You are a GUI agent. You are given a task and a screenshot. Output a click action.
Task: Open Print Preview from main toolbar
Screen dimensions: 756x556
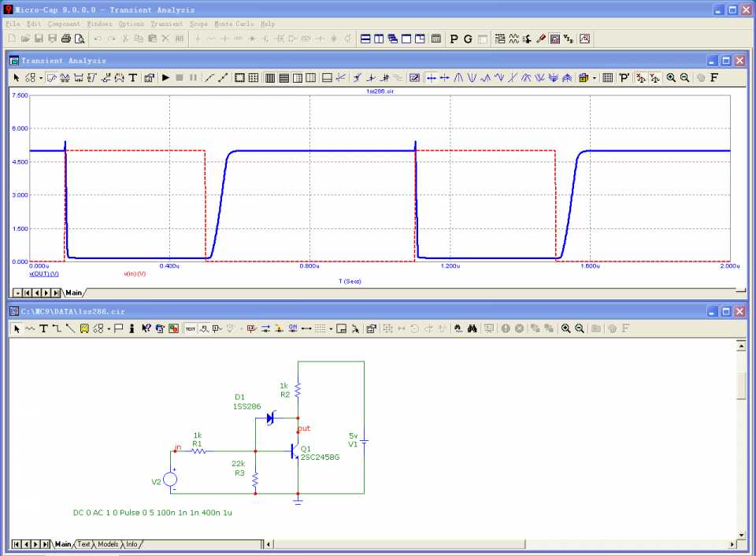click(x=80, y=39)
